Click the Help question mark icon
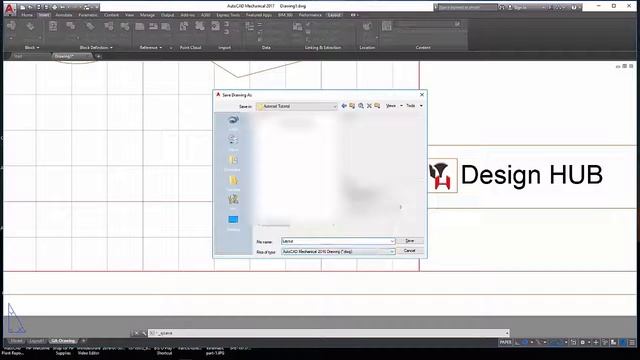Screen dimensions: 640x360 [574, 7]
